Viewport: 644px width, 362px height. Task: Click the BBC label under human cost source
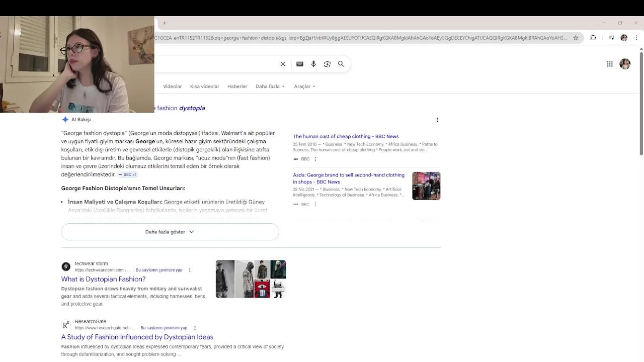coord(305,159)
